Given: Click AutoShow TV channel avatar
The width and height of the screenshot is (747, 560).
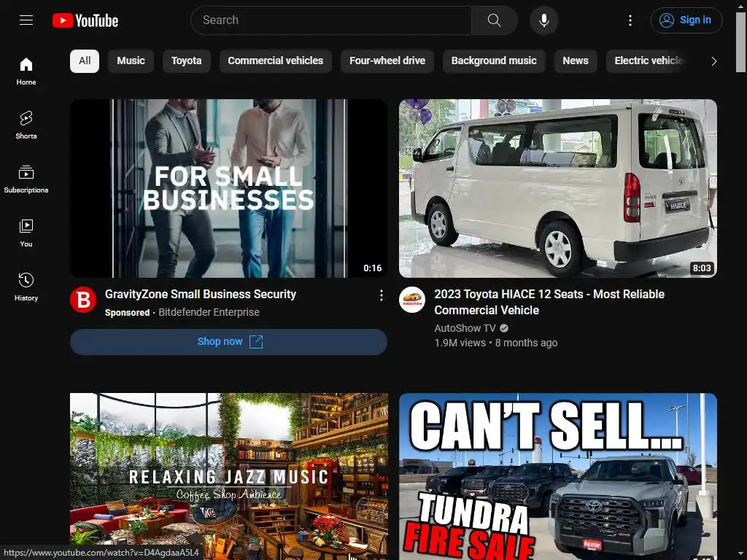Looking at the screenshot, I should coord(412,300).
